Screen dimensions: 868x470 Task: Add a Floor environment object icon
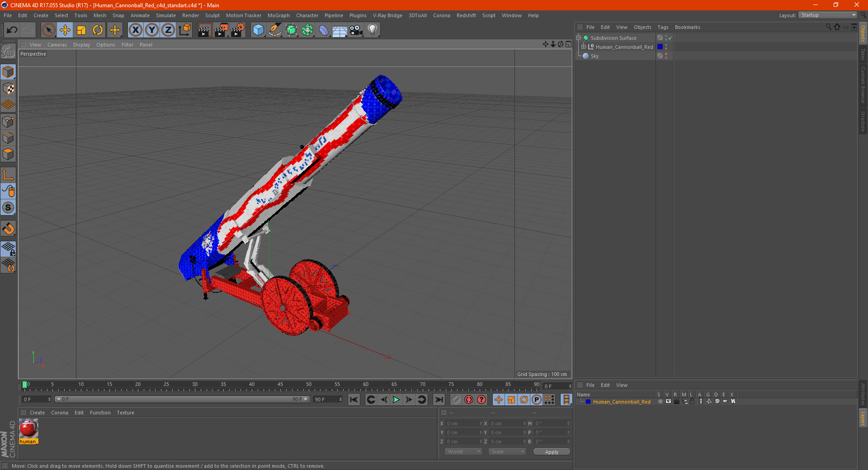[x=340, y=30]
